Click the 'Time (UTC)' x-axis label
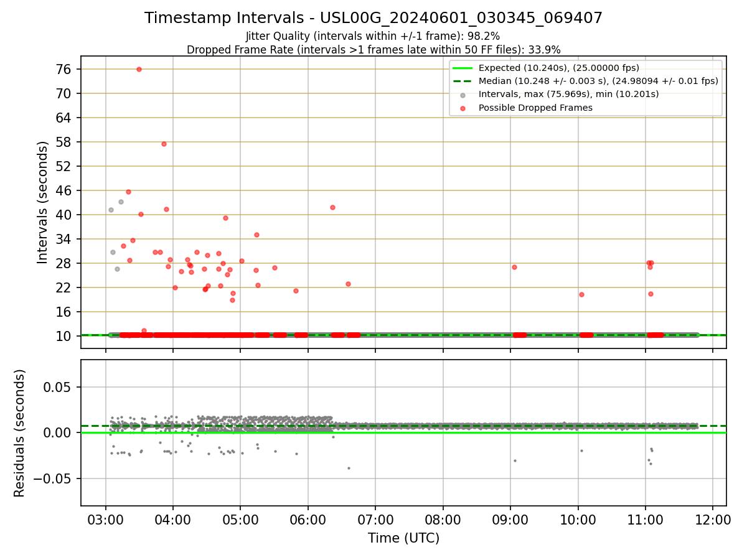Image resolution: width=747 pixels, height=560 pixels. click(x=403, y=538)
